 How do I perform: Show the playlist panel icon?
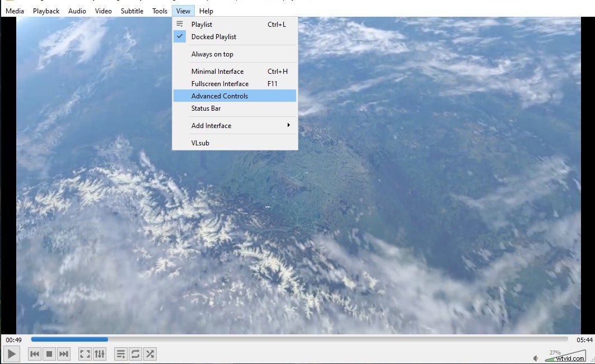pyautogui.click(x=120, y=353)
